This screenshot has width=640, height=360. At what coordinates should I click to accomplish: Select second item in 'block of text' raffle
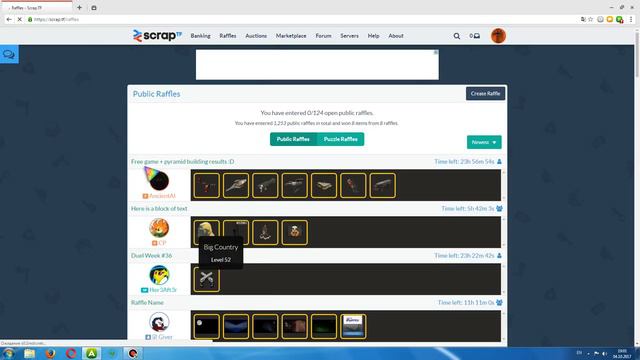coord(236,232)
